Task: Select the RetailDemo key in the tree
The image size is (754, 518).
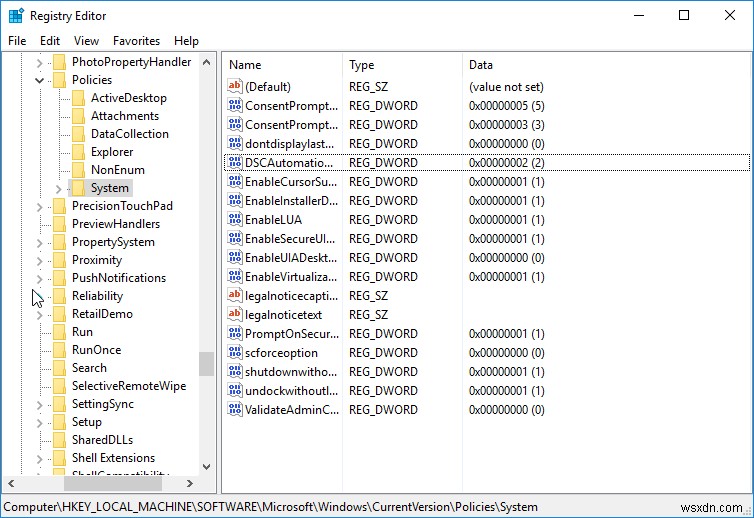Action: point(102,314)
